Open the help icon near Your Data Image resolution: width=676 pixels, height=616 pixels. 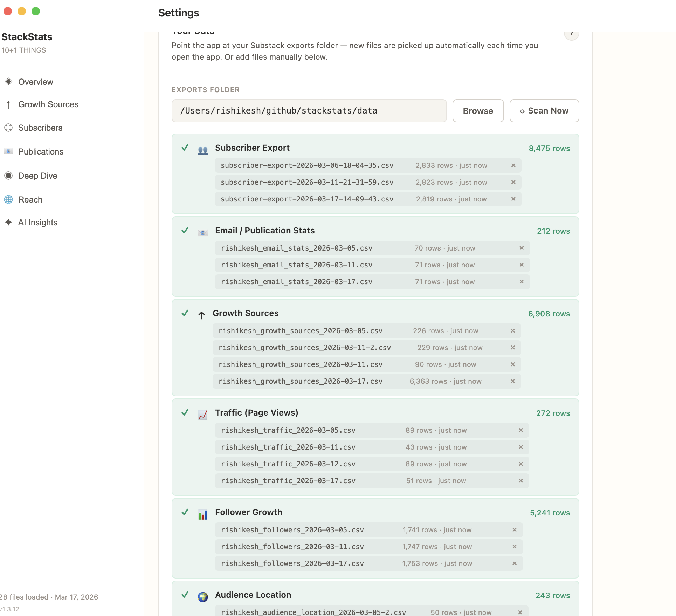pyautogui.click(x=572, y=34)
